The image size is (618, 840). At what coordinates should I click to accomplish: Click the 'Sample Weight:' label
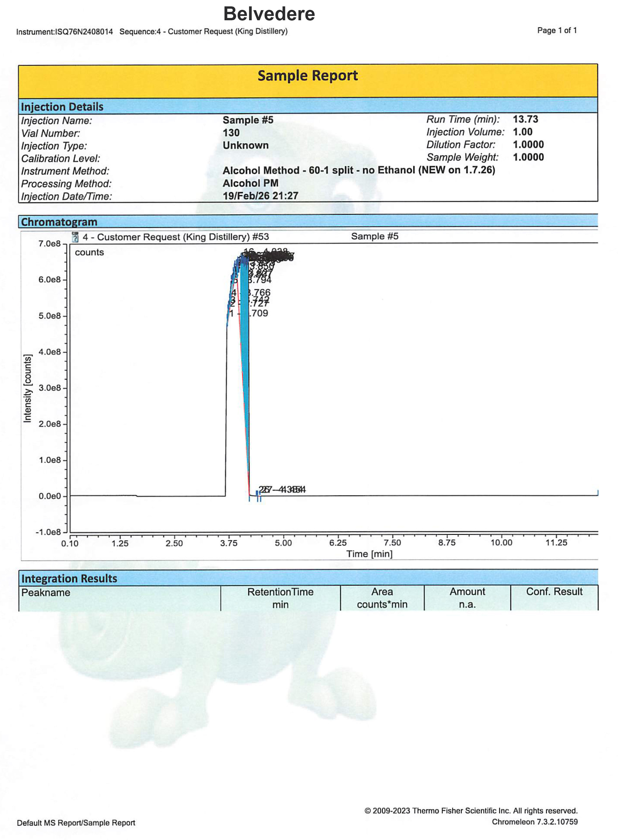[462, 157]
